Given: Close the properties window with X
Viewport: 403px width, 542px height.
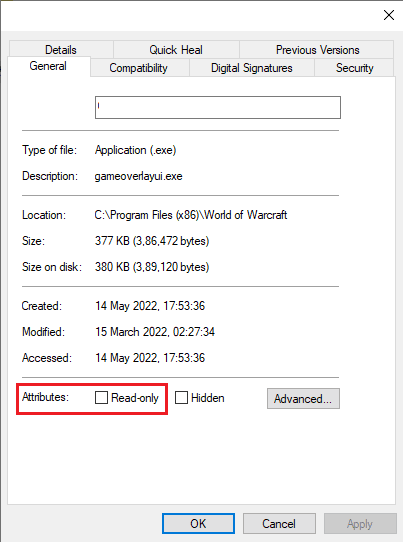Looking at the screenshot, I should coord(389,15).
